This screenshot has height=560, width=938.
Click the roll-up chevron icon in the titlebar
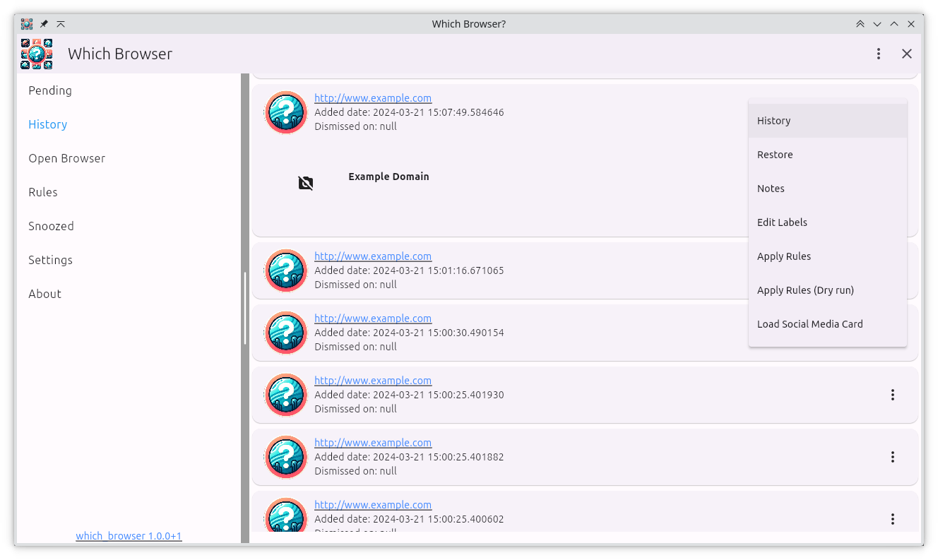tap(61, 23)
